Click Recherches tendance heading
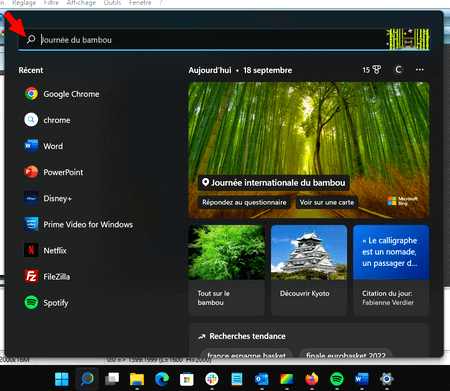The width and height of the screenshot is (450, 391). 247,336
